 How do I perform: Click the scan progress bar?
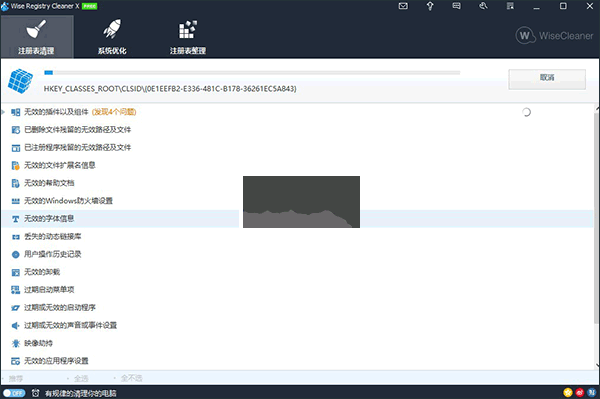(x=252, y=72)
